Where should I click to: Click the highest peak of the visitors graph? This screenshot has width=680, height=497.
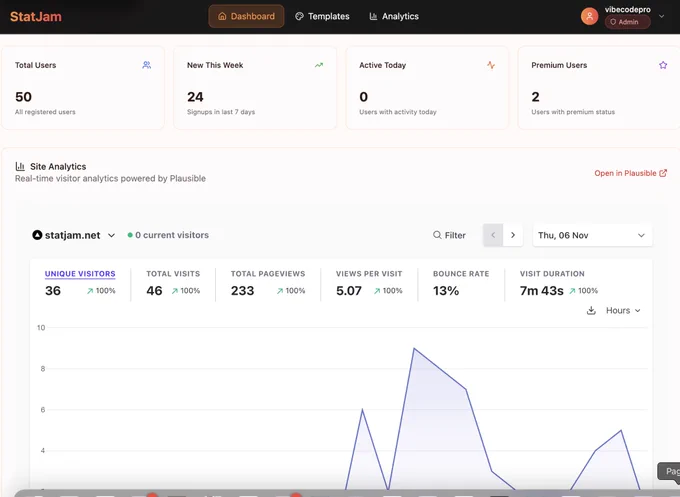click(414, 348)
